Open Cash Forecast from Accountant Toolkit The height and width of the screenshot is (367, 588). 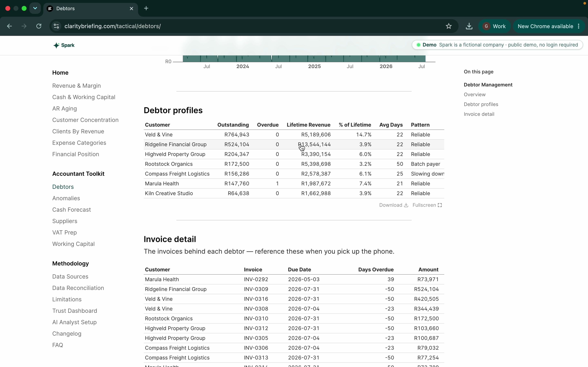pos(71,209)
